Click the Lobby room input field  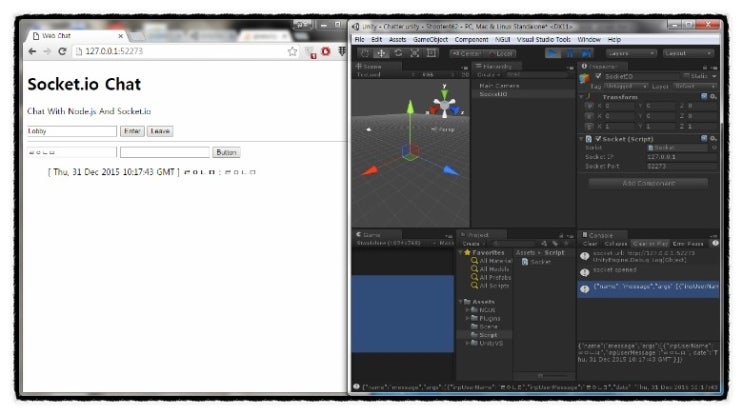click(72, 131)
